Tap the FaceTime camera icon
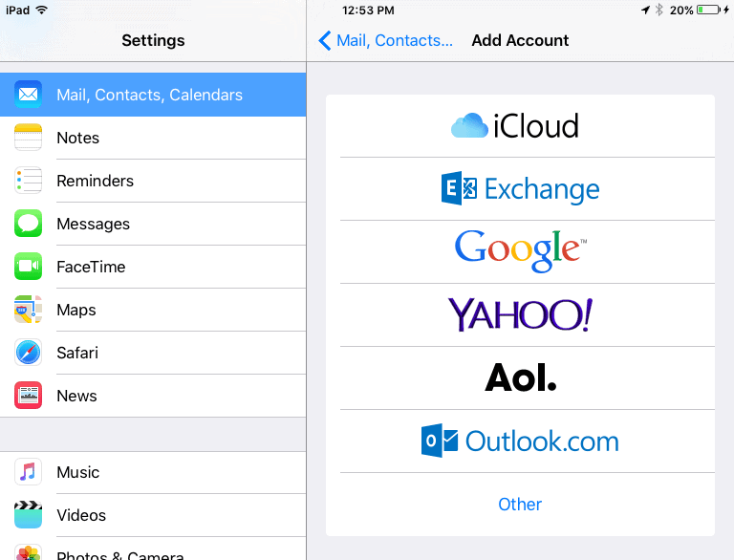 click(x=28, y=267)
